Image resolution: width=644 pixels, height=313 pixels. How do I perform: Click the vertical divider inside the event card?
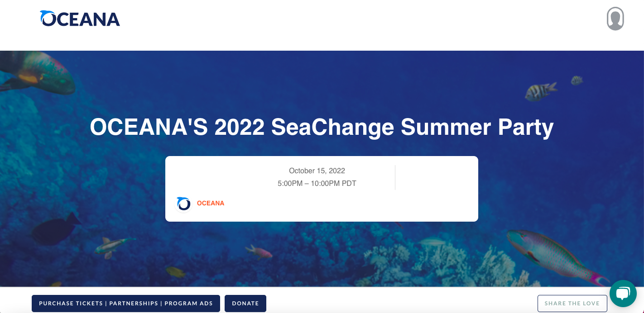pyautogui.click(x=395, y=177)
